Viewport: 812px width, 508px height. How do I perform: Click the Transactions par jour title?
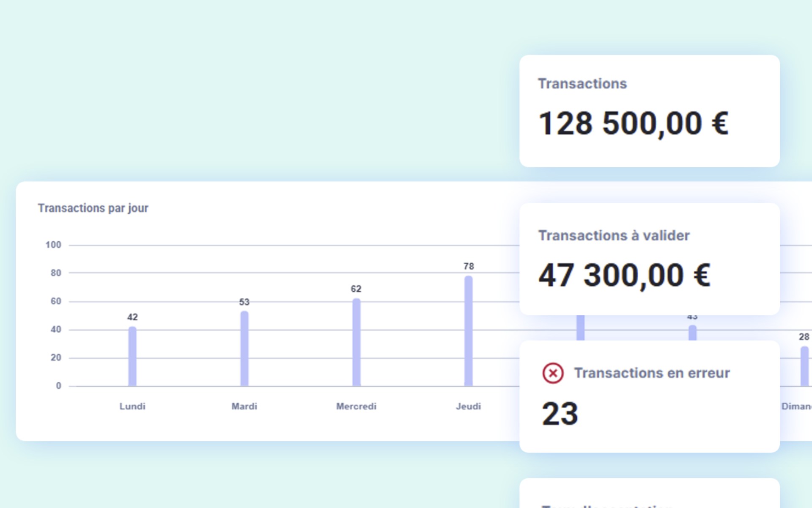pyautogui.click(x=93, y=208)
